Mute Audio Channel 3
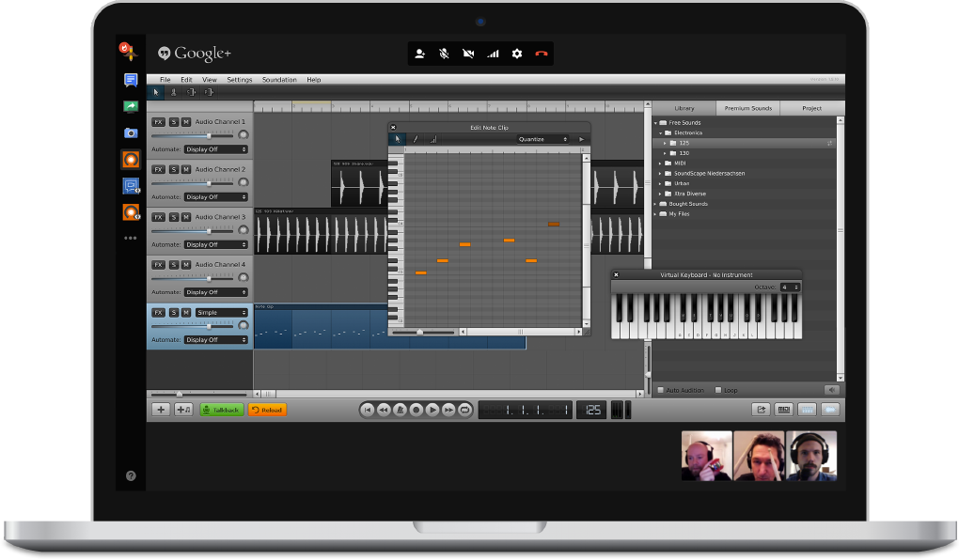This screenshot has width=959, height=560. pyautogui.click(x=185, y=217)
